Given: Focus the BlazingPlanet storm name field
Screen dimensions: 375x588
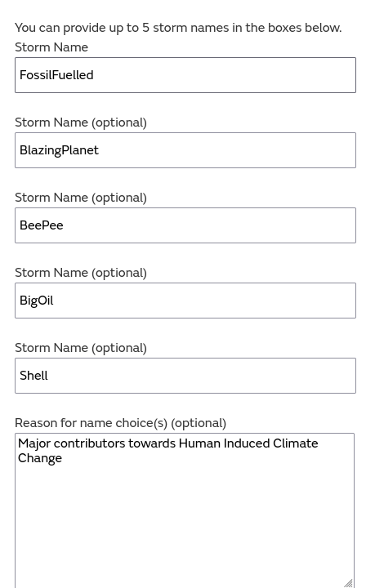Looking at the screenshot, I should pyautogui.click(x=185, y=150).
